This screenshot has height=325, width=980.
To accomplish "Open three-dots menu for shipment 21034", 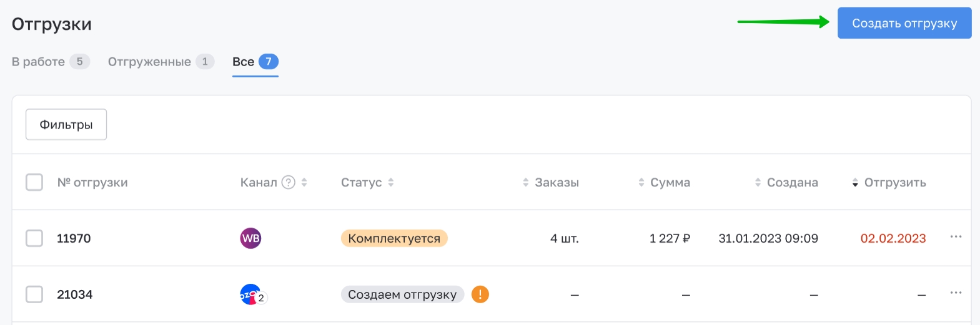I will (x=956, y=293).
